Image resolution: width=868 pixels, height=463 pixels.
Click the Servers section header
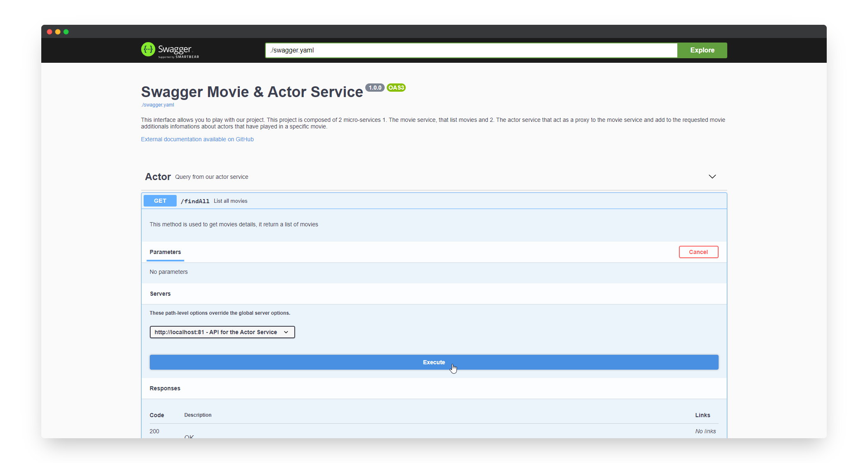(x=160, y=294)
